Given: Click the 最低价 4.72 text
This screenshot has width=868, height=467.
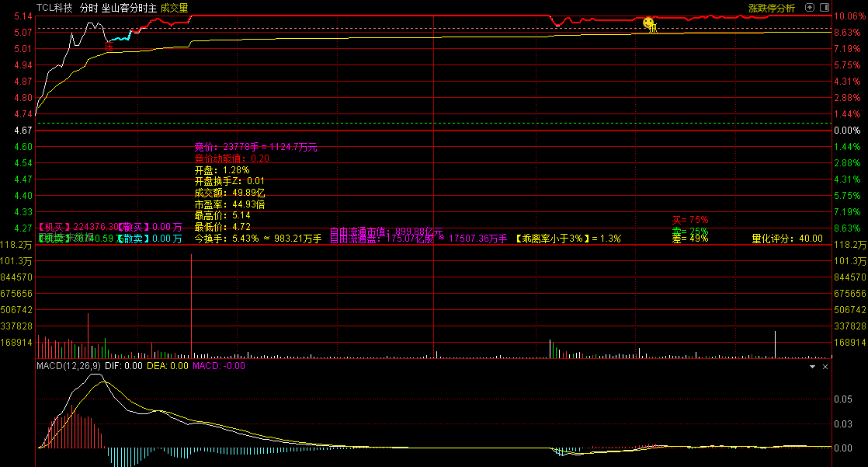Looking at the screenshot, I should coord(223,227).
